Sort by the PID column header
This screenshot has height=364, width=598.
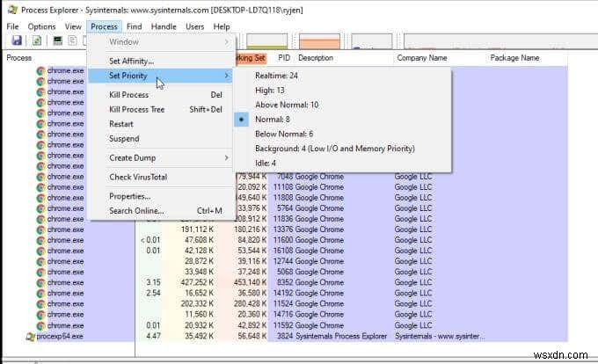coord(284,58)
